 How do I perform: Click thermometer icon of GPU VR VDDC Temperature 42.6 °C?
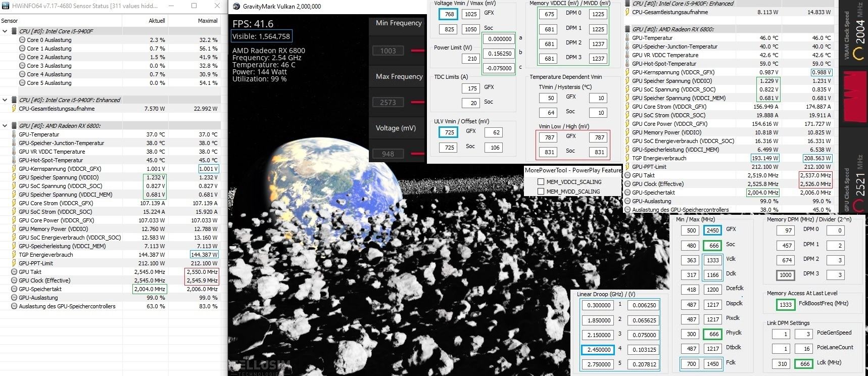pos(628,55)
